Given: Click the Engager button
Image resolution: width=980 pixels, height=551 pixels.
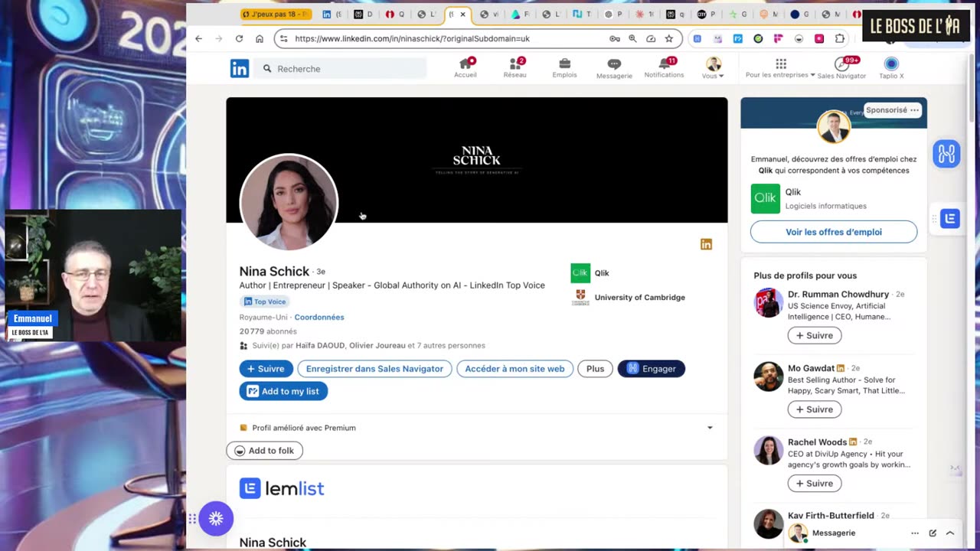Looking at the screenshot, I should (651, 369).
